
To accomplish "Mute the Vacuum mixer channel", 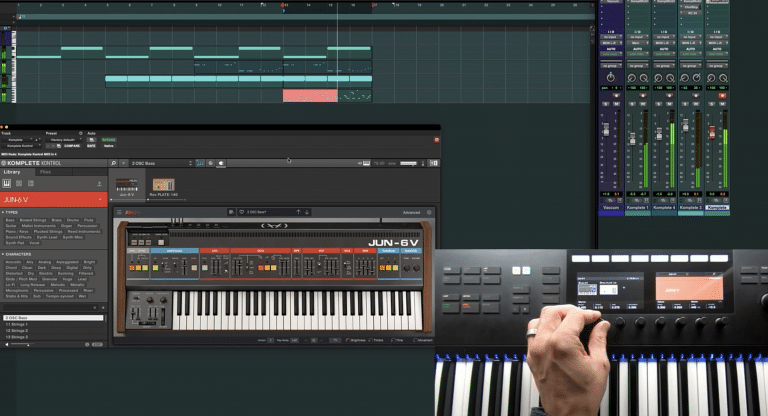I will pos(616,104).
